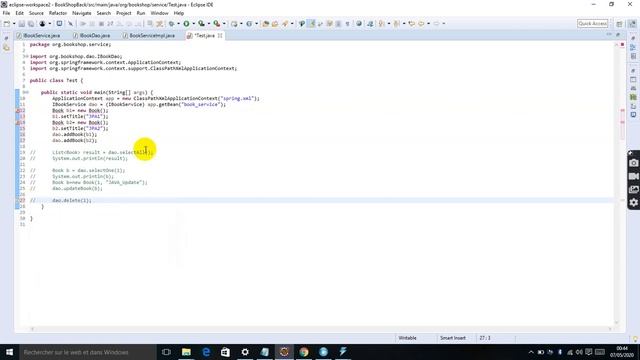Click the Coverage run toolbar icon
Viewport: 640px width, 360px height.
tap(201, 24)
